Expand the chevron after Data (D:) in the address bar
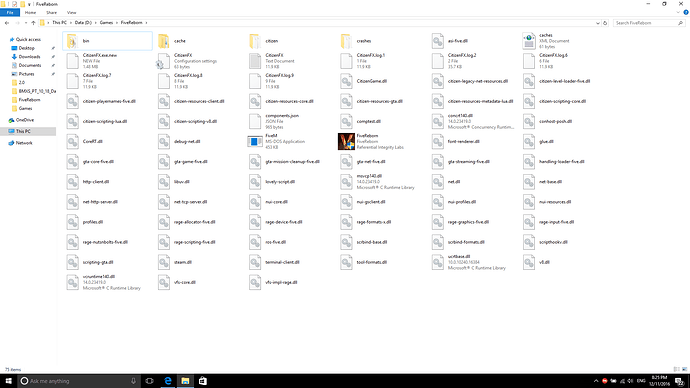Image resolution: width=690 pixels, height=388 pixels. click(x=95, y=23)
